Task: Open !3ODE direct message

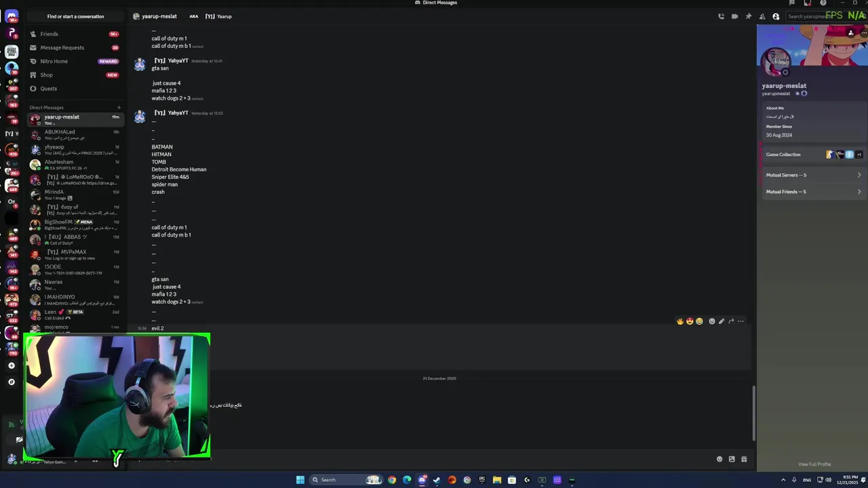Action: click(x=75, y=270)
